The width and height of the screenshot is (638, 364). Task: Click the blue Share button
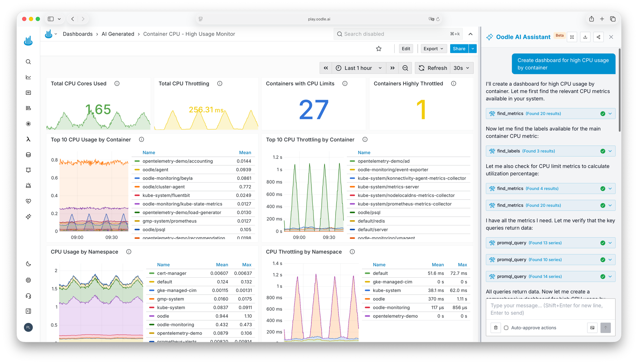point(459,49)
